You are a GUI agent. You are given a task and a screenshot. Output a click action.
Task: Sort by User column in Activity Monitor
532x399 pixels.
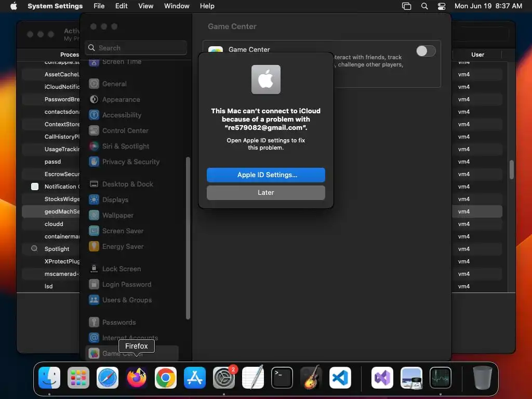477,55
